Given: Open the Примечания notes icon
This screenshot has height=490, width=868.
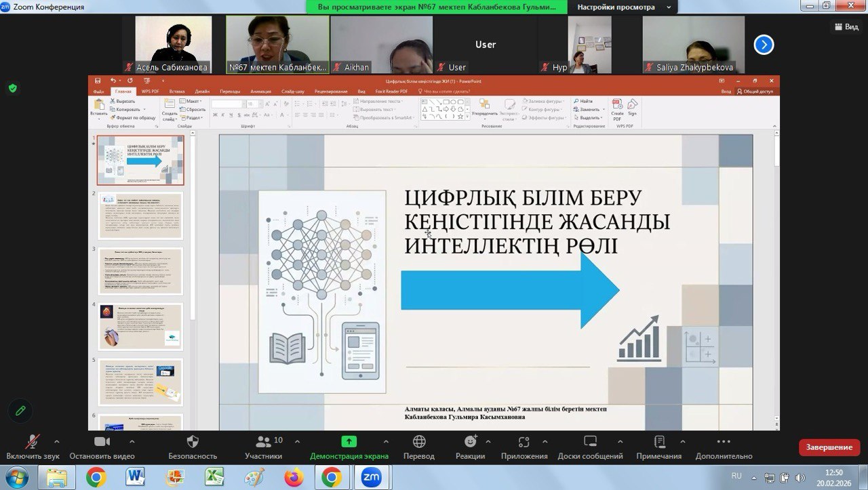Looking at the screenshot, I should [659, 443].
